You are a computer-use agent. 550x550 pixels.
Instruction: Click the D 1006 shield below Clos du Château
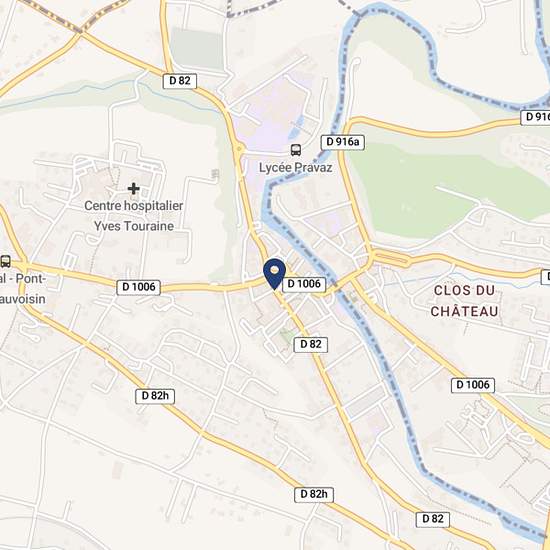(x=473, y=385)
